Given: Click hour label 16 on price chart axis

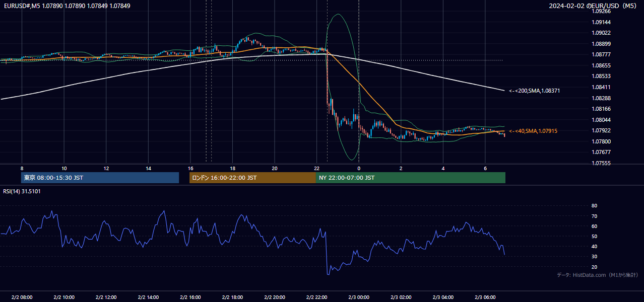Looking at the screenshot, I should (x=190, y=168).
